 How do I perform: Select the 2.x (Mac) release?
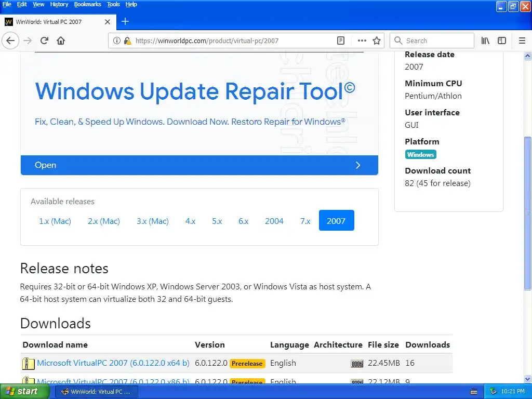click(x=104, y=221)
